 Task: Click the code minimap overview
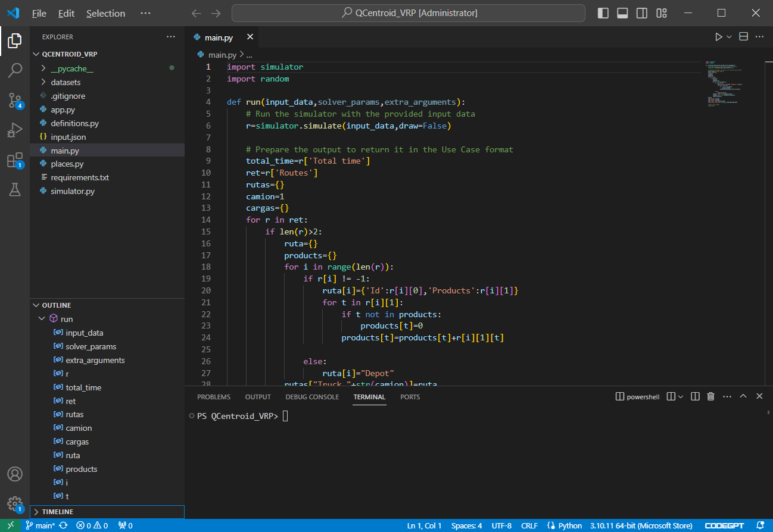(724, 83)
